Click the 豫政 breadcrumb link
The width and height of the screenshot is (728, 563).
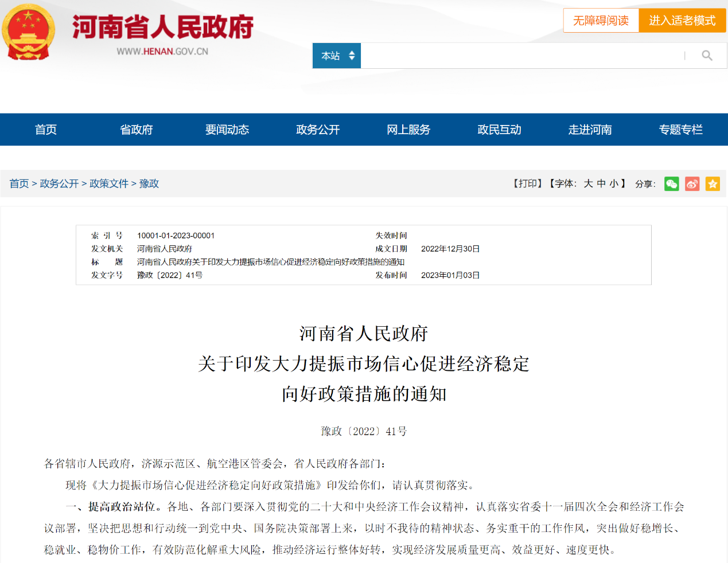click(149, 183)
